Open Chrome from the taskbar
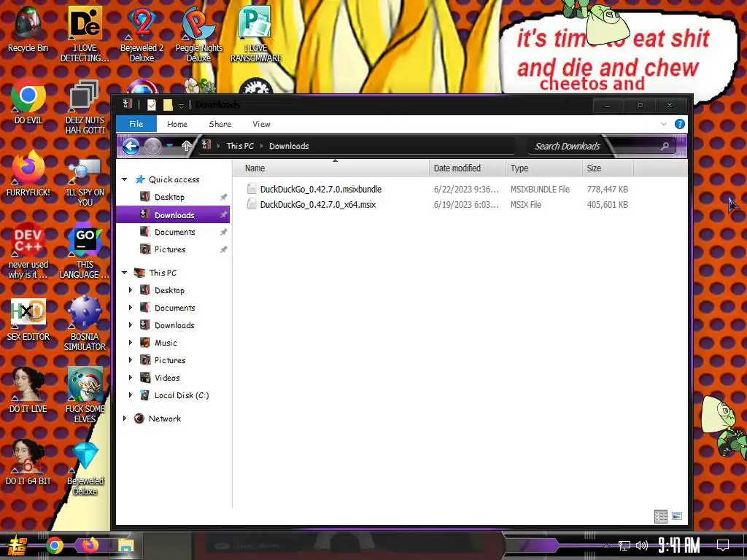This screenshot has width=747, height=560. [x=54, y=545]
